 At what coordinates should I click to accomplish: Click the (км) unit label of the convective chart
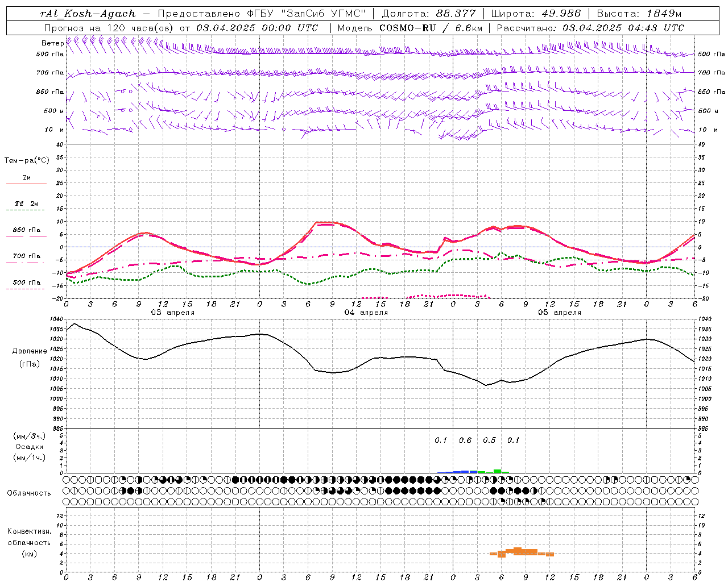coord(30,554)
